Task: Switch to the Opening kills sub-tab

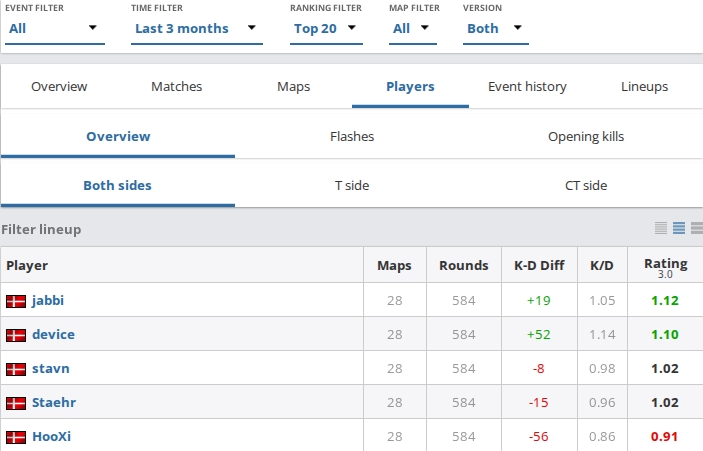Action: pos(586,136)
